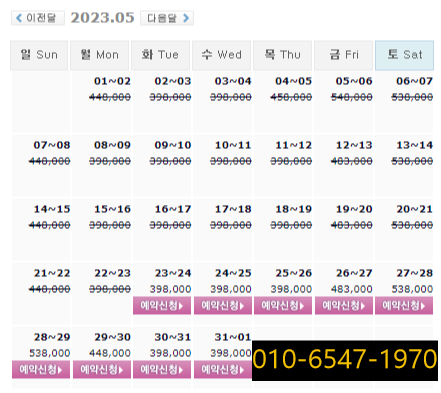Screen dimensions: 441x393
Task: Select date range 19~20
Action: click(x=354, y=209)
